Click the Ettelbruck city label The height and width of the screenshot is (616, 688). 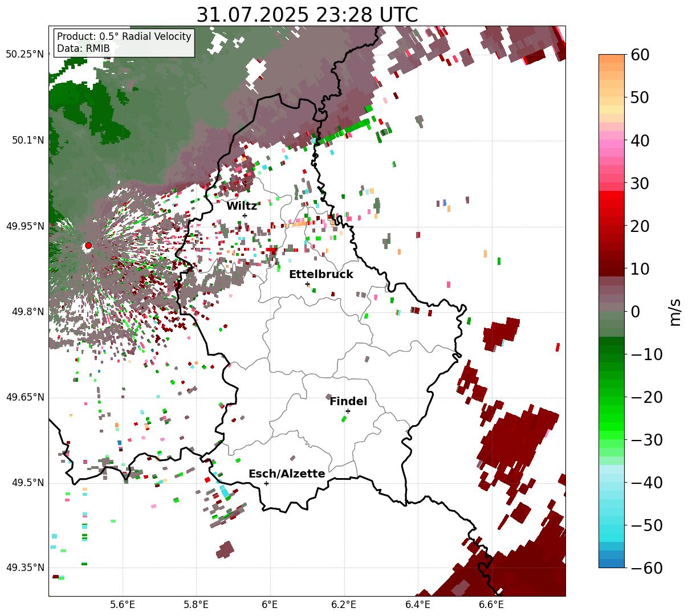pyautogui.click(x=321, y=275)
